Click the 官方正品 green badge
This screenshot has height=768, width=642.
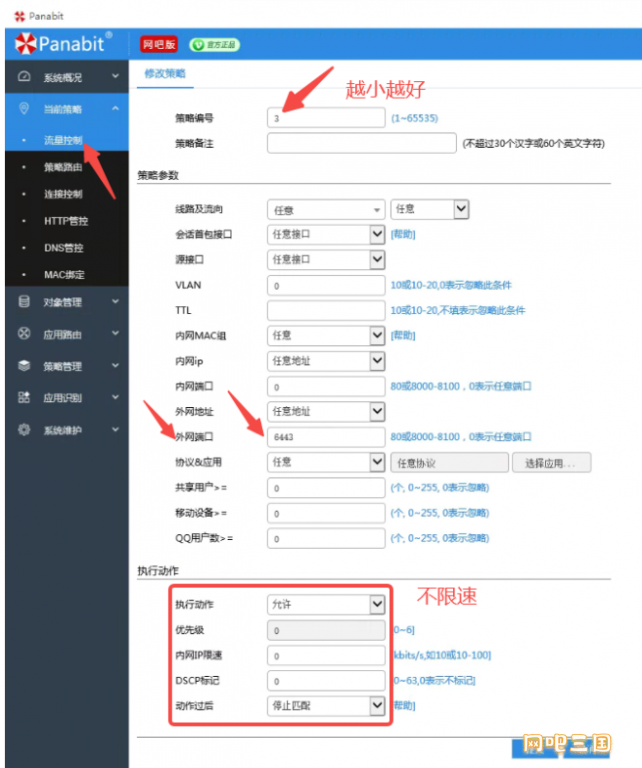coord(214,45)
